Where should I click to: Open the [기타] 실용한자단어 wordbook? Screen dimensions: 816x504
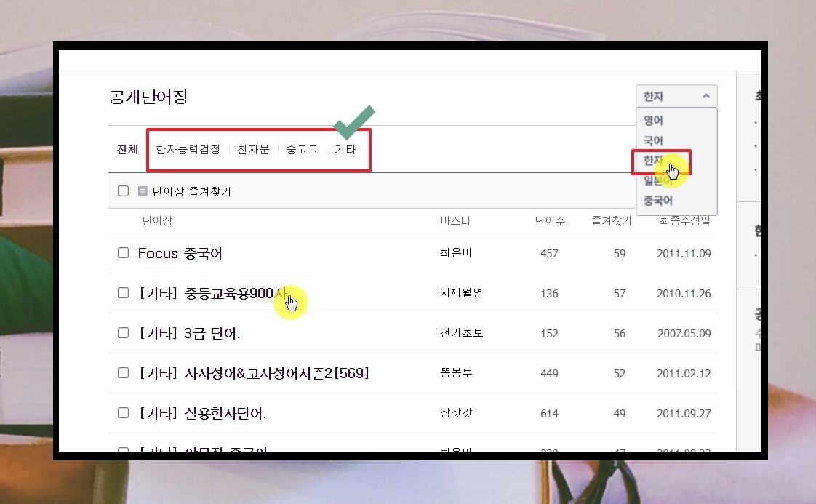tap(202, 413)
